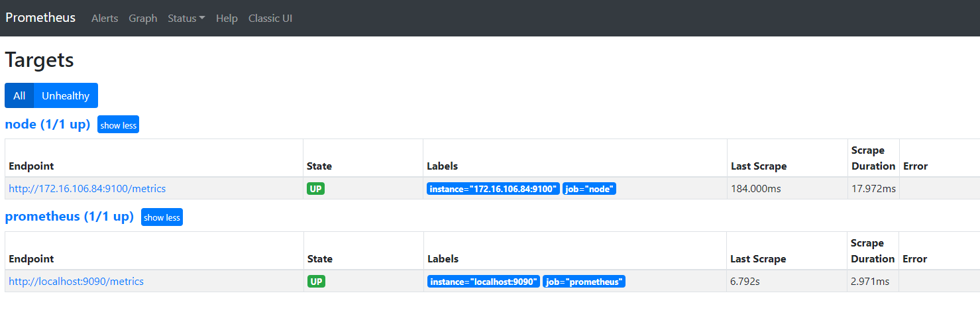Image resolution: width=980 pixels, height=328 pixels.
Task: Click the UP badge for localhost target
Action: pyautogui.click(x=317, y=282)
